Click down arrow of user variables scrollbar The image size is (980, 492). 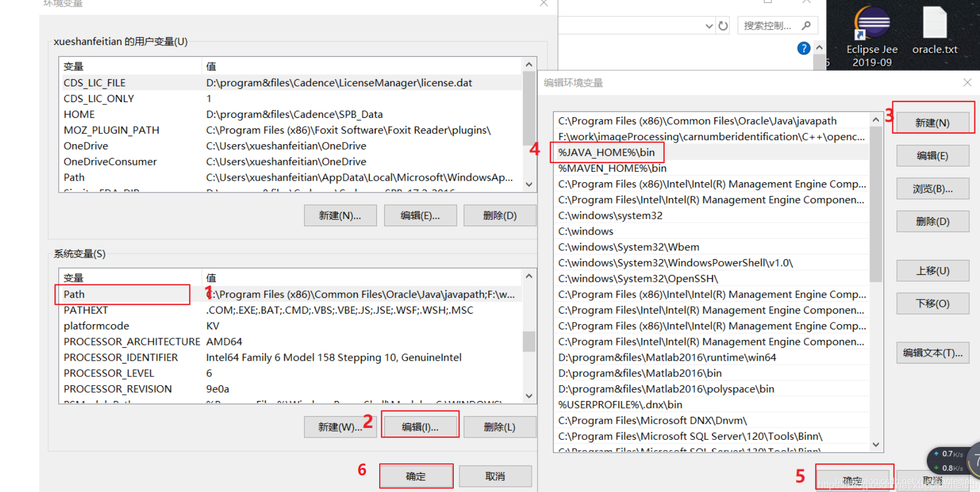[528, 184]
